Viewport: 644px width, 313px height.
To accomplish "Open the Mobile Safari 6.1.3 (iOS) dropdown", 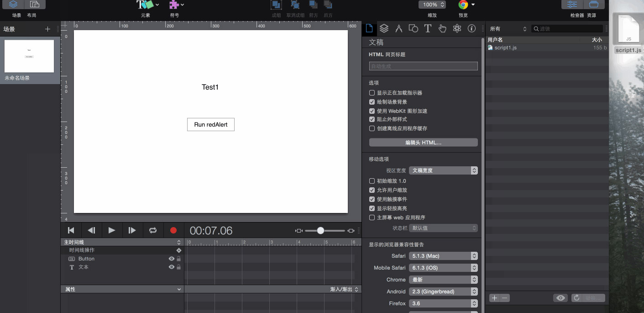I will tap(443, 268).
